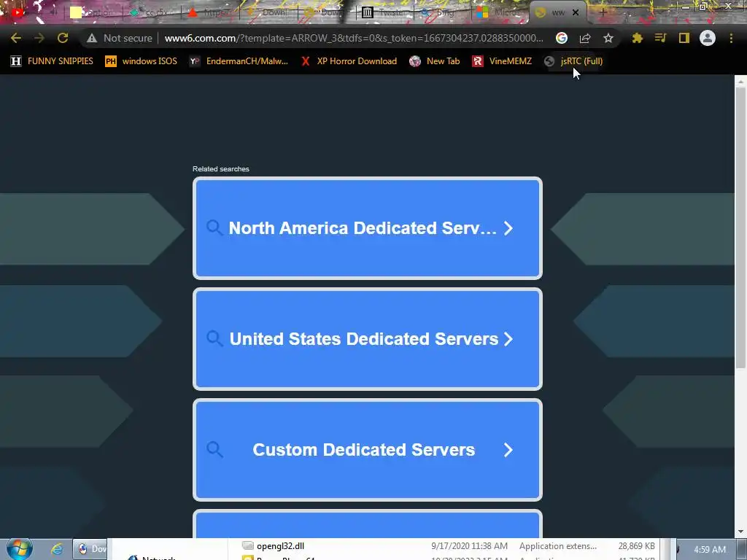747x560 pixels.
Task: Share this page via the share icon
Action: 585,38
